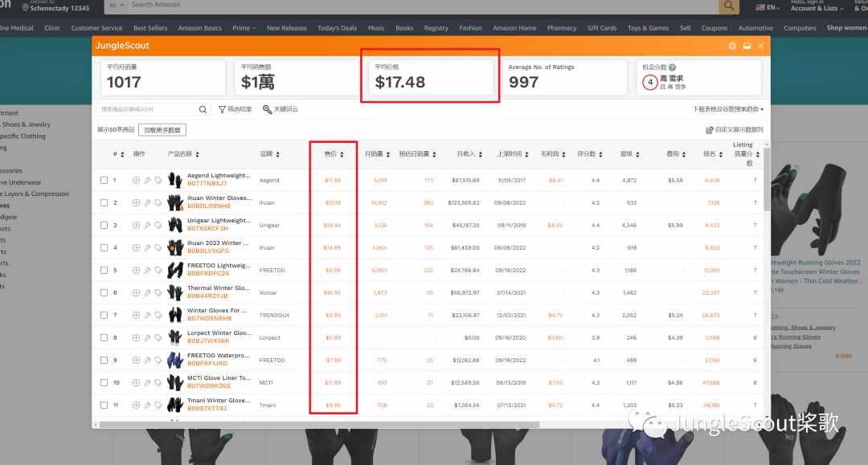Viewport: 868px width, 465px height.
Task: Open Gift Cards in Amazon nav bar
Action: 602,28
